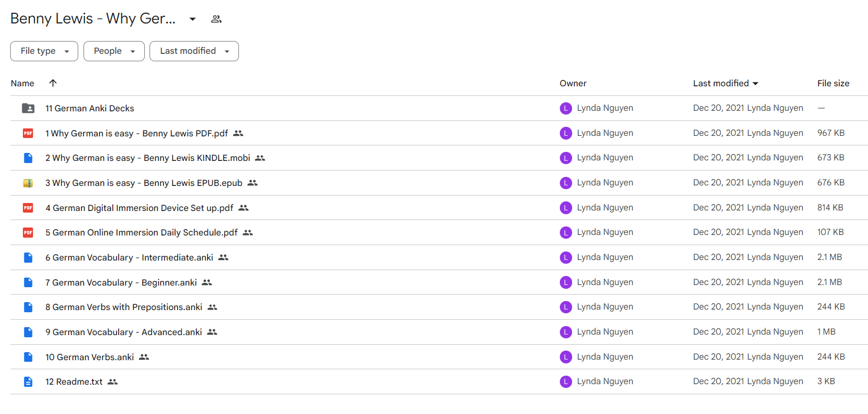This screenshot has width=868, height=414.
Task: Click Lynda Nguyen owner in the KINDLE.mobi row
Action: (x=605, y=158)
